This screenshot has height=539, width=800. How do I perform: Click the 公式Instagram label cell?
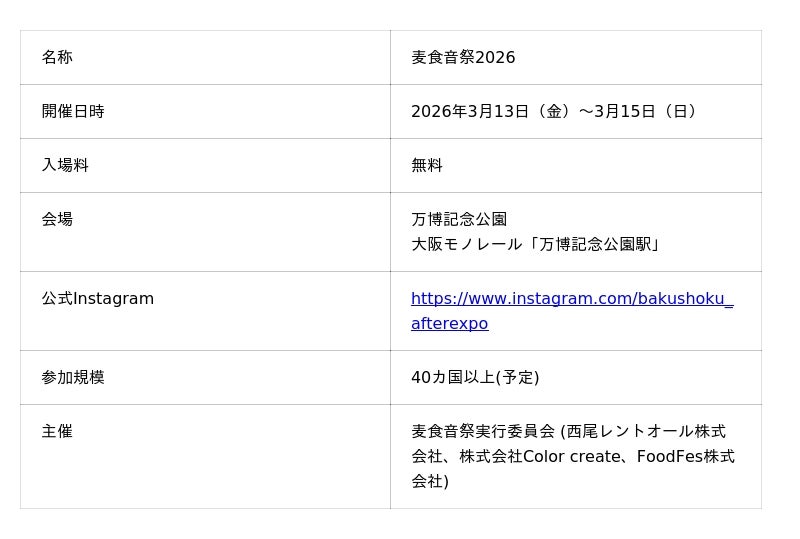(x=97, y=299)
